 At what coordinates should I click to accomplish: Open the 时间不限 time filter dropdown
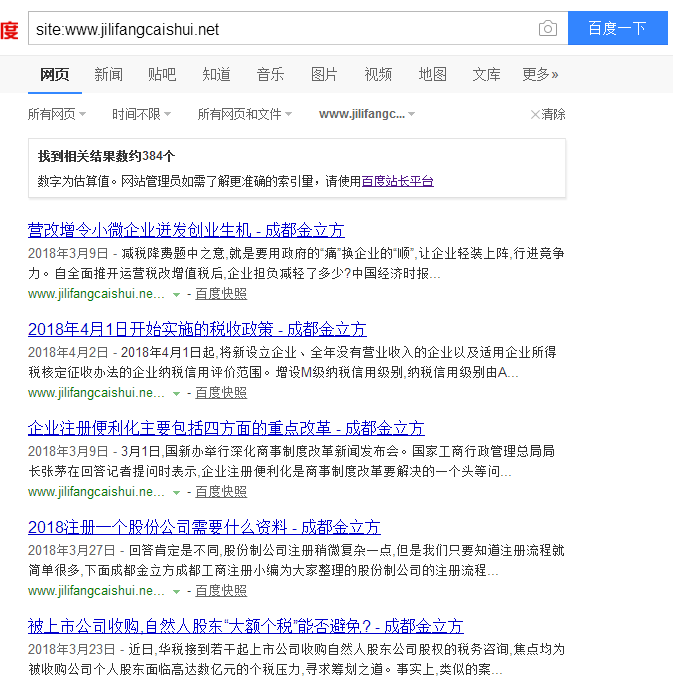pos(141,114)
